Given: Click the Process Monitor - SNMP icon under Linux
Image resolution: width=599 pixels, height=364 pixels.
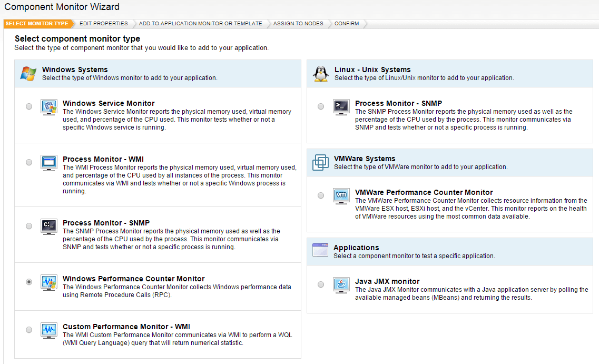Looking at the screenshot, I should (x=341, y=106).
